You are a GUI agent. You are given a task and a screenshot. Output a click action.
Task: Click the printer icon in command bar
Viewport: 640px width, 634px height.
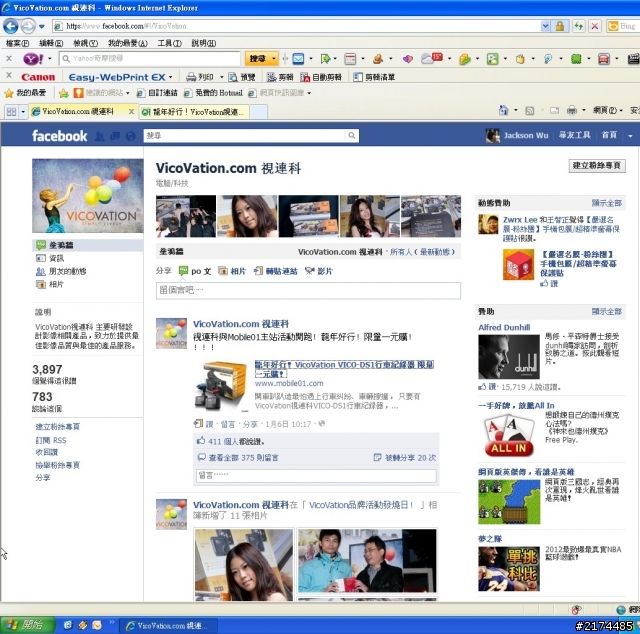[x=572, y=110]
